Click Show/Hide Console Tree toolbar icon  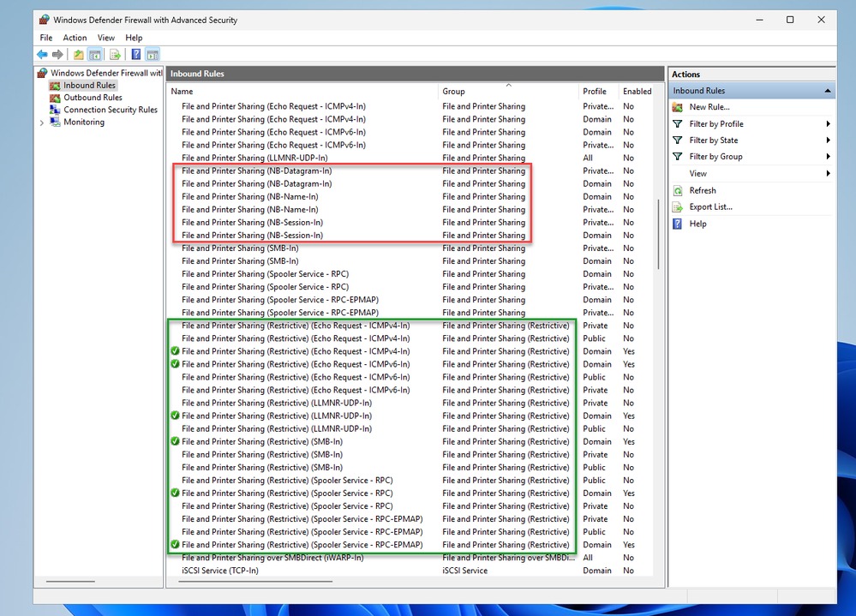tap(95, 55)
